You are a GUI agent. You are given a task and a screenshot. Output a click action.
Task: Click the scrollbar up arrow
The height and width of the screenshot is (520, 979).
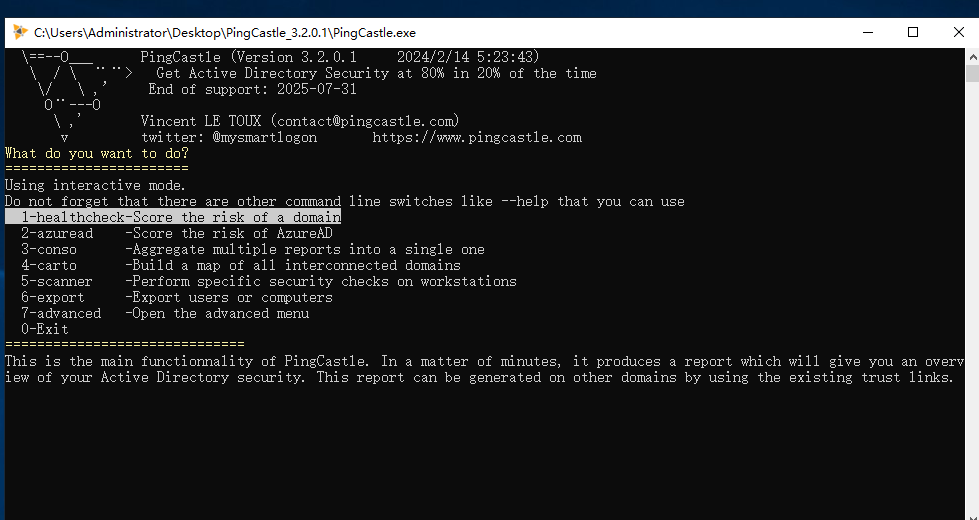pos(971,56)
